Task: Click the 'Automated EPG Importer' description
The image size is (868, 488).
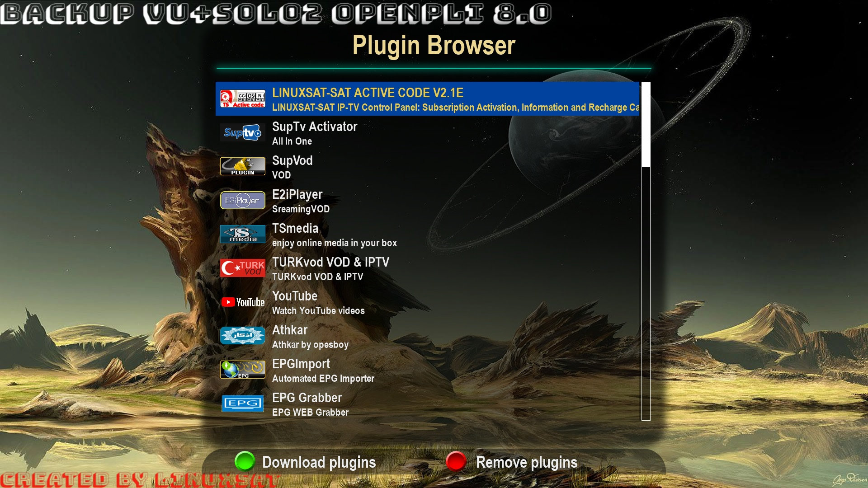Action: click(x=323, y=379)
